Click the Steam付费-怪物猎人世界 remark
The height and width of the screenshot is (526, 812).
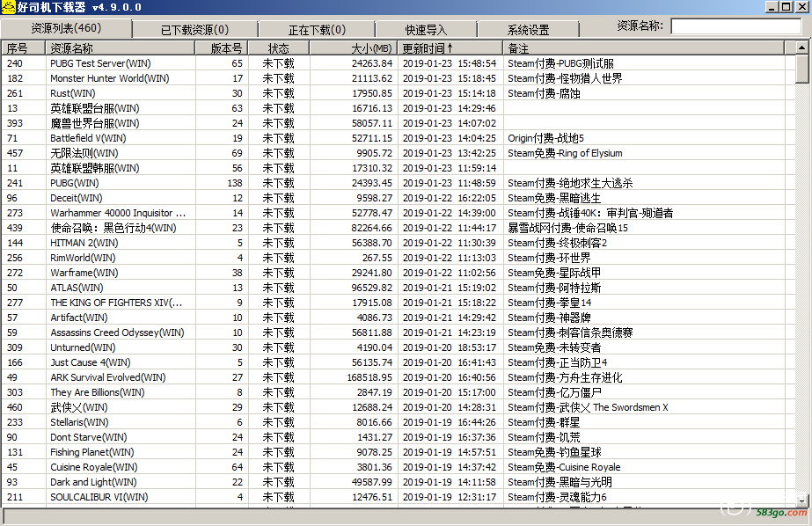565,78
